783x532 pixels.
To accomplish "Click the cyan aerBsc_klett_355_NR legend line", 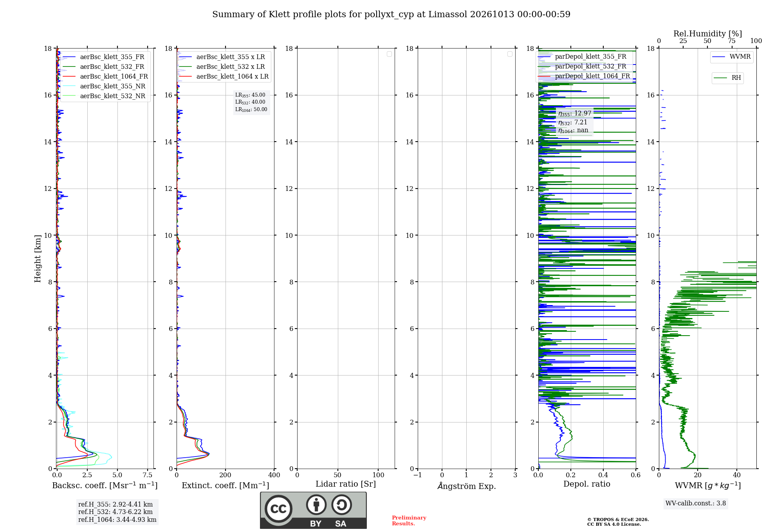I will tap(69, 86).
